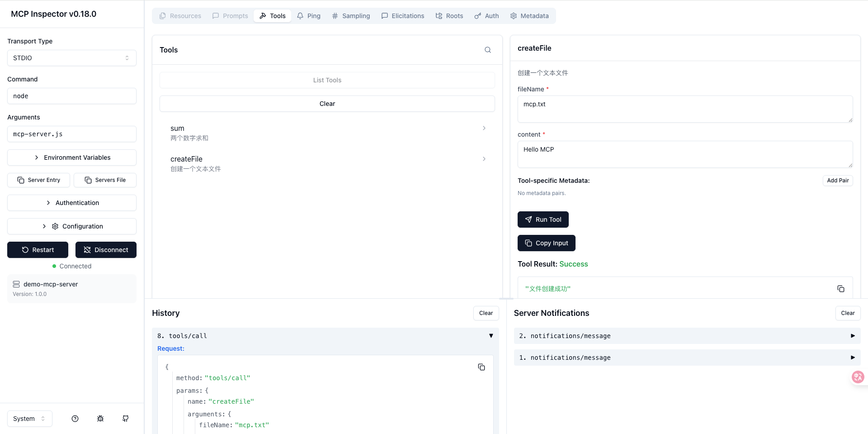The height and width of the screenshot is (434, 868).
Task: Click the content text area
Action: point(685,154)
